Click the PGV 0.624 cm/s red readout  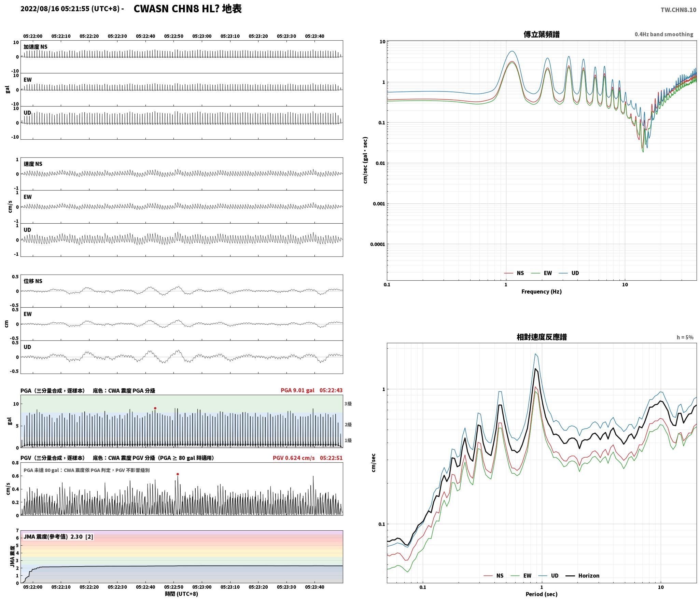tap(294, 458)
